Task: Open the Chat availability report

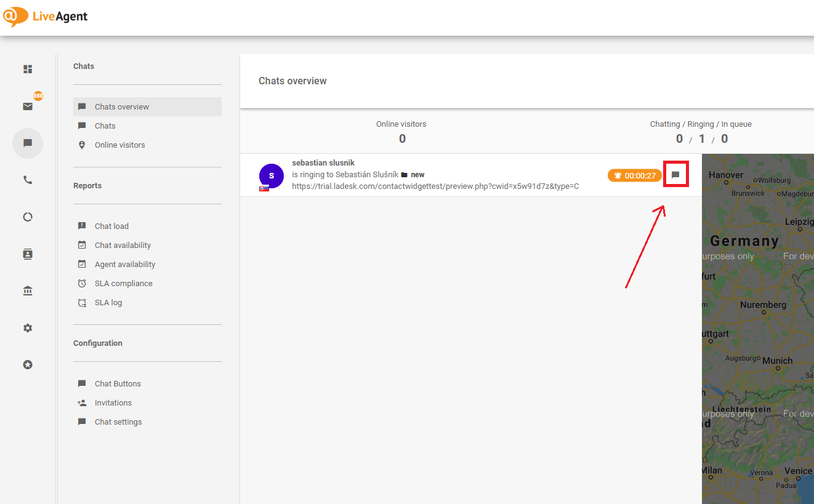Action: click(x=123, y=245)
